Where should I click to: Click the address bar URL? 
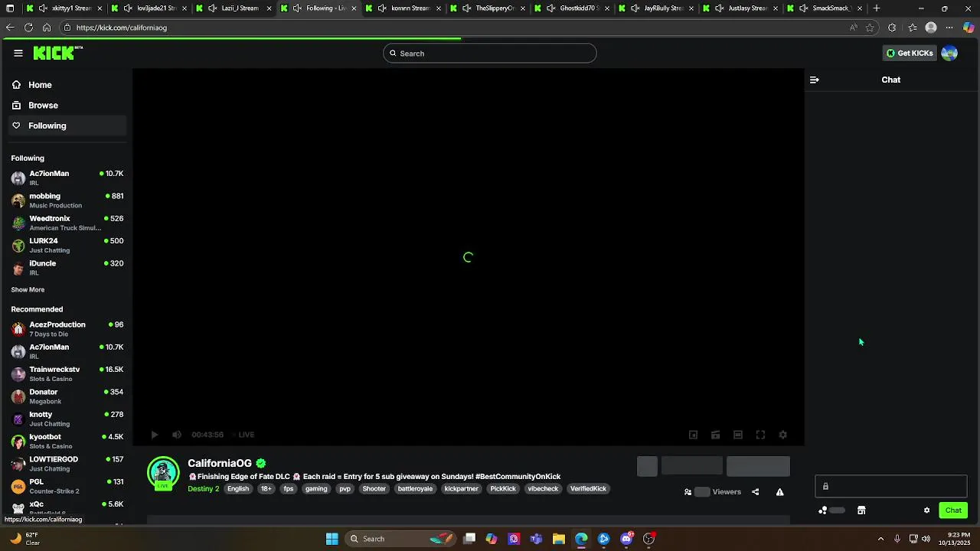[x=122, y=28]
